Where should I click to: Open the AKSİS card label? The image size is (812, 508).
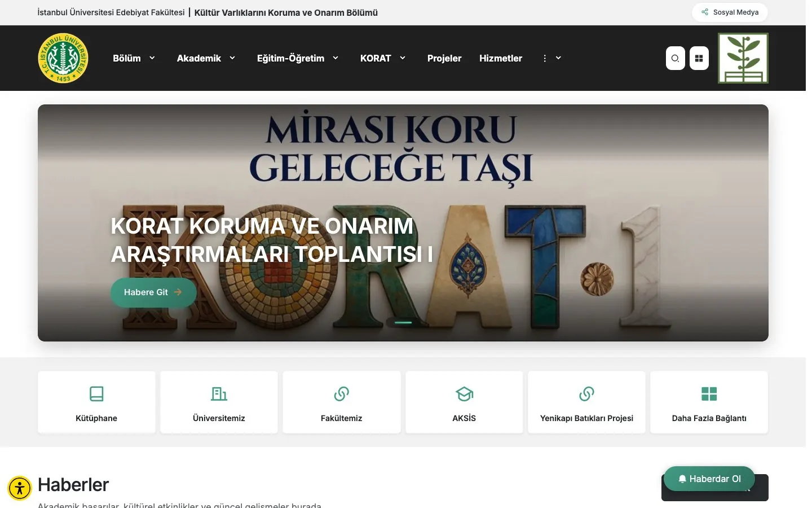pos(464,418)
